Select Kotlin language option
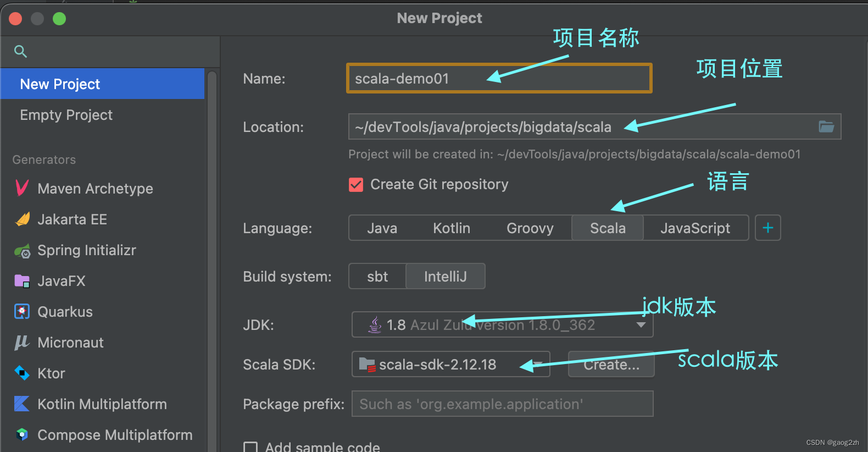 pyautogui.click(x=452, y=228)
